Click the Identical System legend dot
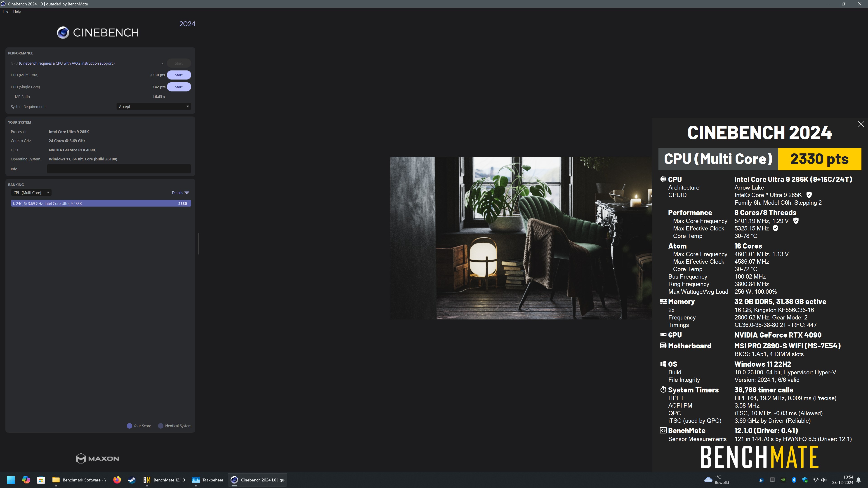868x488 pixels. pyautogui.click(x=161, y=426)
